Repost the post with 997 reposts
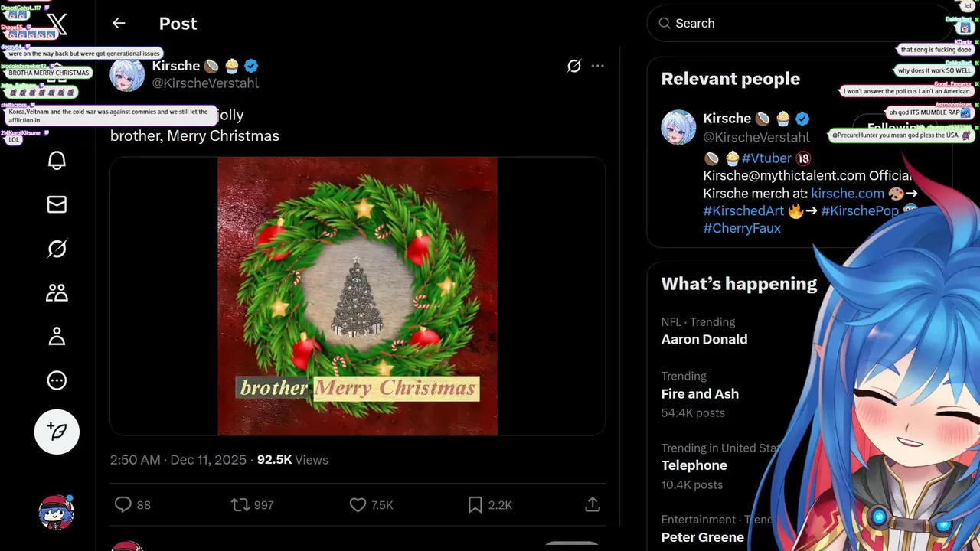980x551 pixels. click(x=240, y=504)
